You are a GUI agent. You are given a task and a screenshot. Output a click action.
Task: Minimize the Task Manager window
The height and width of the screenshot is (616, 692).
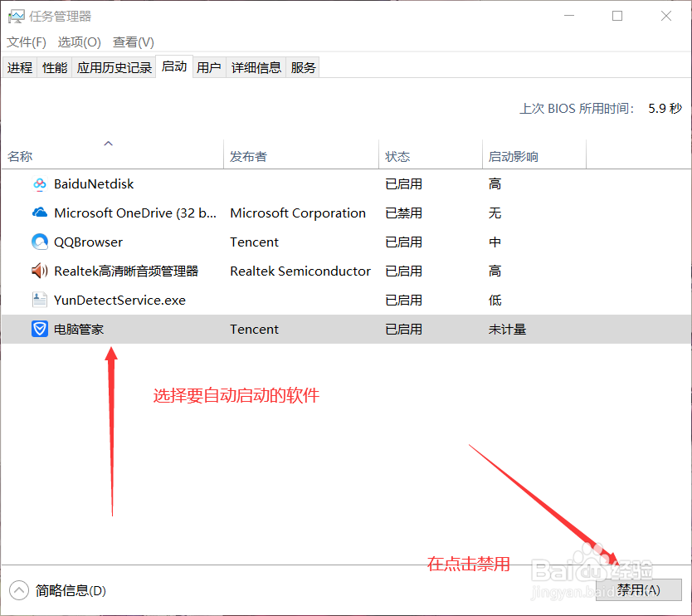pos(569,16)
